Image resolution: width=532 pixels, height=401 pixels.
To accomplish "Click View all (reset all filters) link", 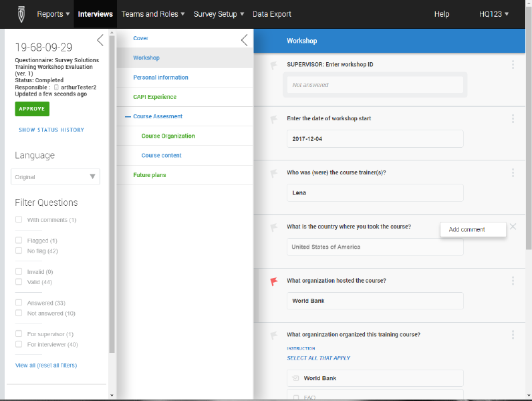I will click(46, 366).
